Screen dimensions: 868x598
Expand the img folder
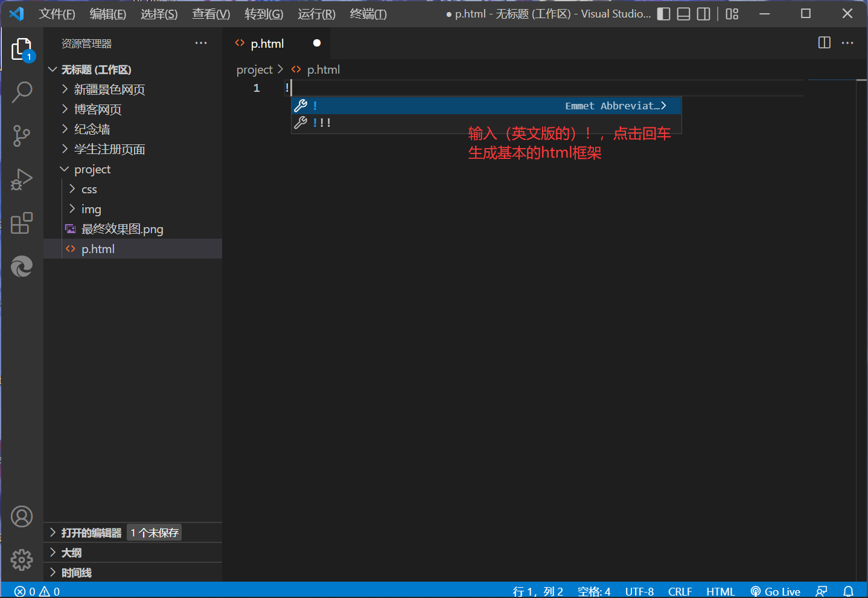click(133, 209)
